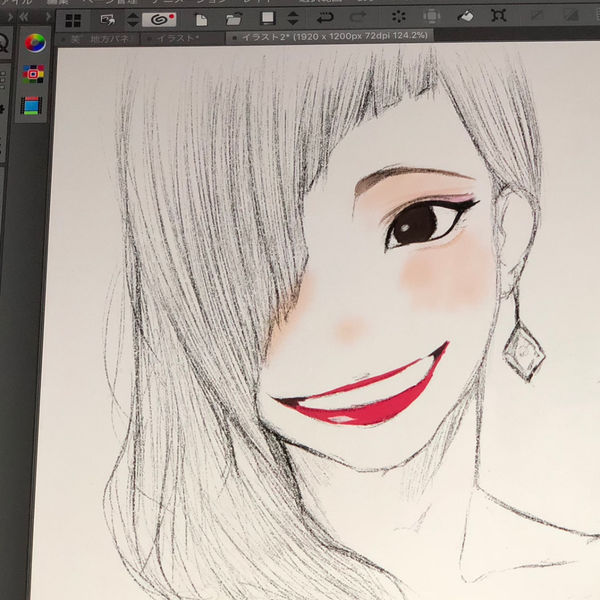600x600 pixels.
Task: Click the greyed selection-area icon beside Fill
Action: (x=432, y=16)
